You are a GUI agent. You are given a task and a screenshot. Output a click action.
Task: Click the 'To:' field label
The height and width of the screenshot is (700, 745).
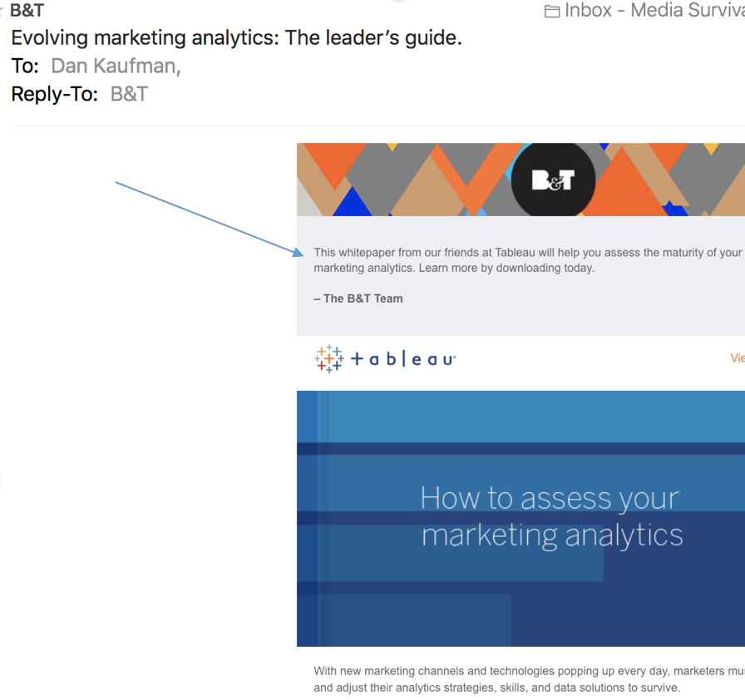pyautogui.click(x=25, y=66)
